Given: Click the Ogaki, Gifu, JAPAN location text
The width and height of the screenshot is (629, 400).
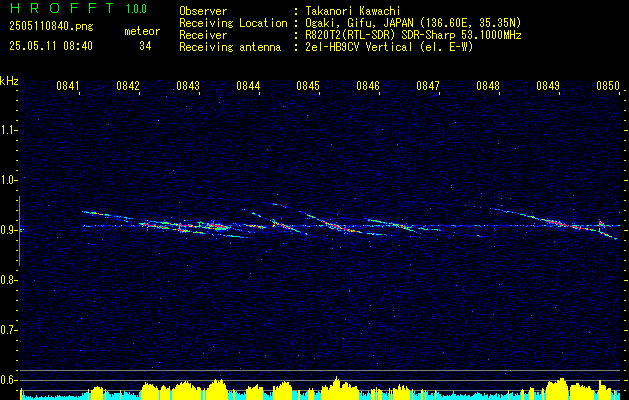Looking at the screenshot, I should pyautogui.click(x=413, y=23).
